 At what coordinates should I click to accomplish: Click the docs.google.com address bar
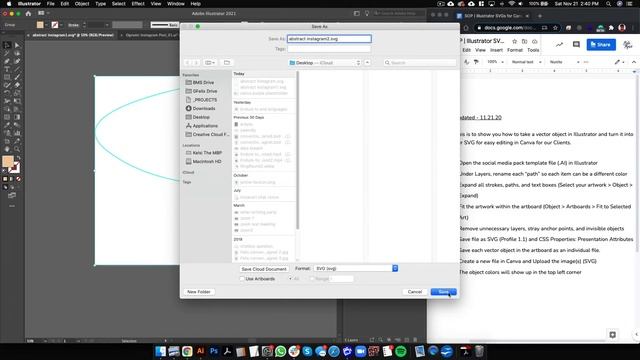click(509, 28)
